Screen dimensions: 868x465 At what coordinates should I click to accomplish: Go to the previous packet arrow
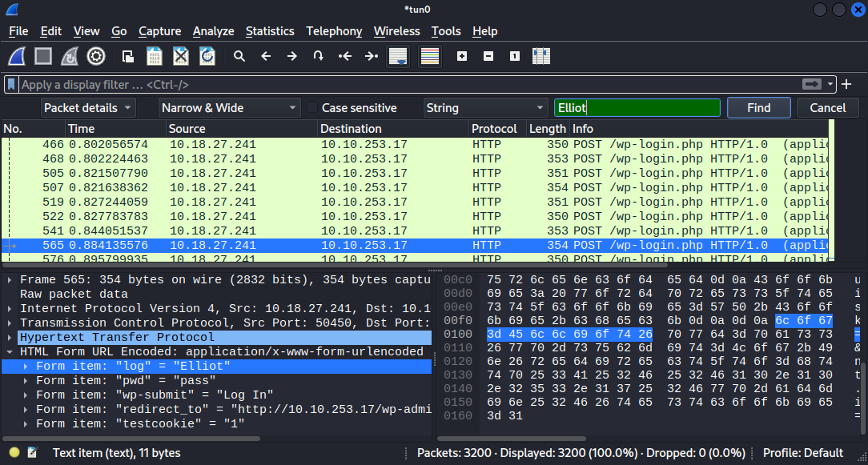pyautogui.click(x=266, y=56)
